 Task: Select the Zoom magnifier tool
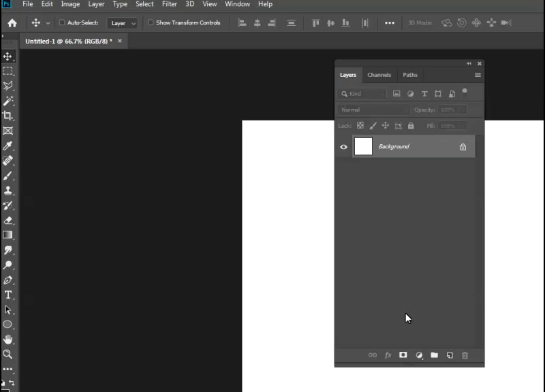[8, 354]
